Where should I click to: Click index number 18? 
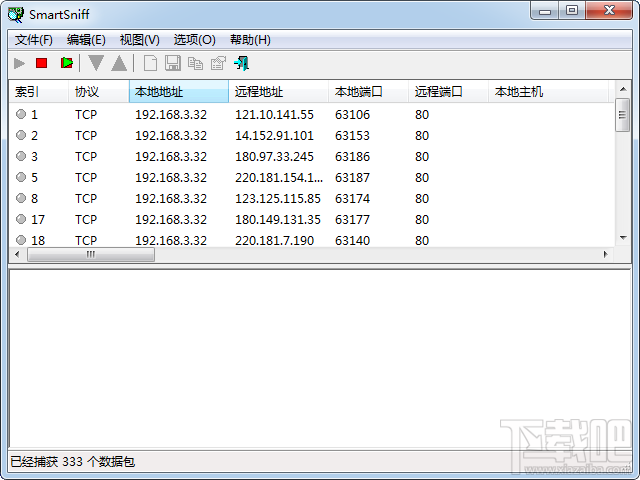click(x=38, y=240)
